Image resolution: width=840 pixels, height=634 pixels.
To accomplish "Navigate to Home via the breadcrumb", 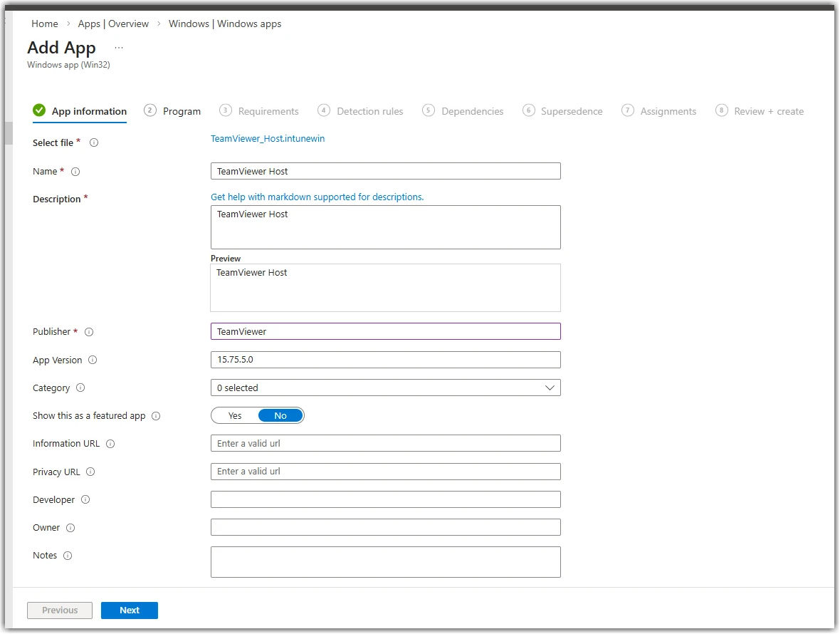I will pos(44,24).
